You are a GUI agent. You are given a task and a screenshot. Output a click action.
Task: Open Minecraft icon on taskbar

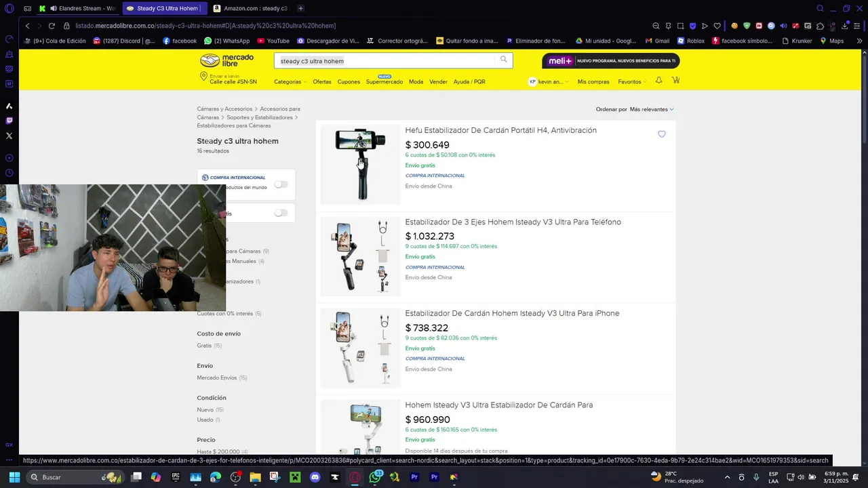(295, 477)
